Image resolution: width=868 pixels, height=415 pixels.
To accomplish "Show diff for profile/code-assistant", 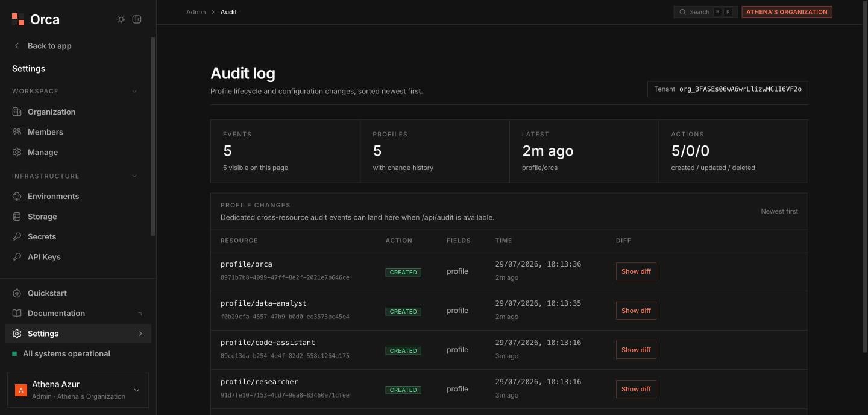I will (636, 350).
